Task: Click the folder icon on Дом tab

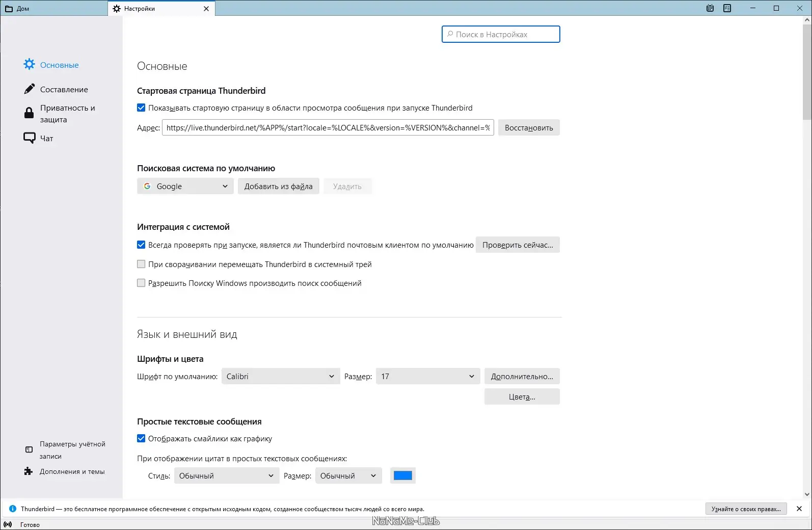Action: click(x=9, y=9)
